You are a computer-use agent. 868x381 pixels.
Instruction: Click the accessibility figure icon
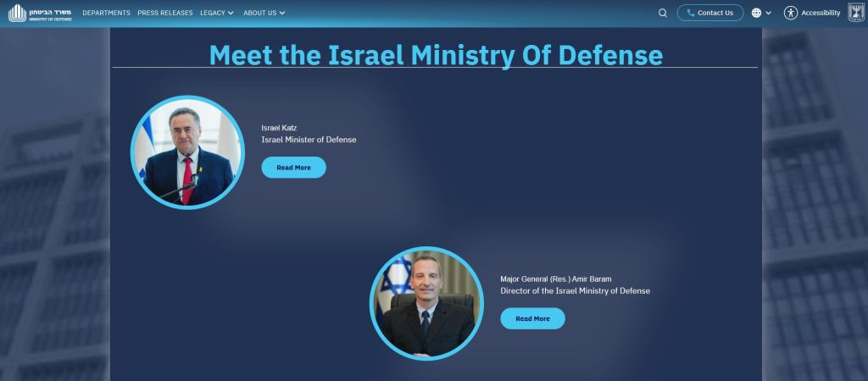(x=791, y=13)
